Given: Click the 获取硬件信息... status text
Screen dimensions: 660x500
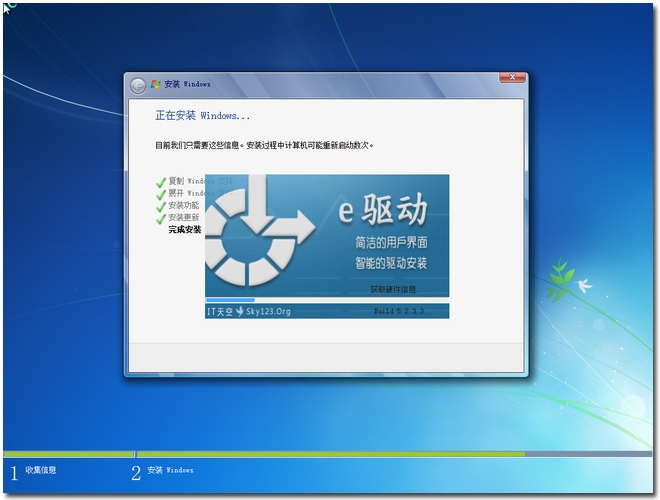Looking at the screenshot, I should tap(398, 289).
